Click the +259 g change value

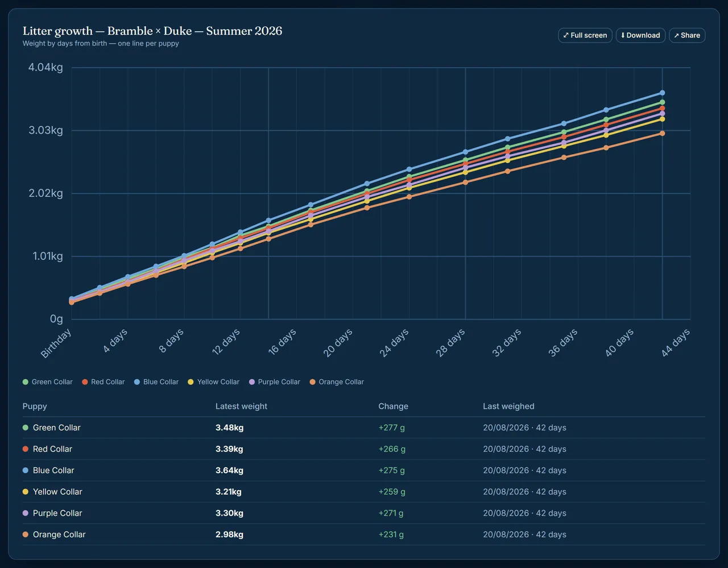click(x=392, y=492)
